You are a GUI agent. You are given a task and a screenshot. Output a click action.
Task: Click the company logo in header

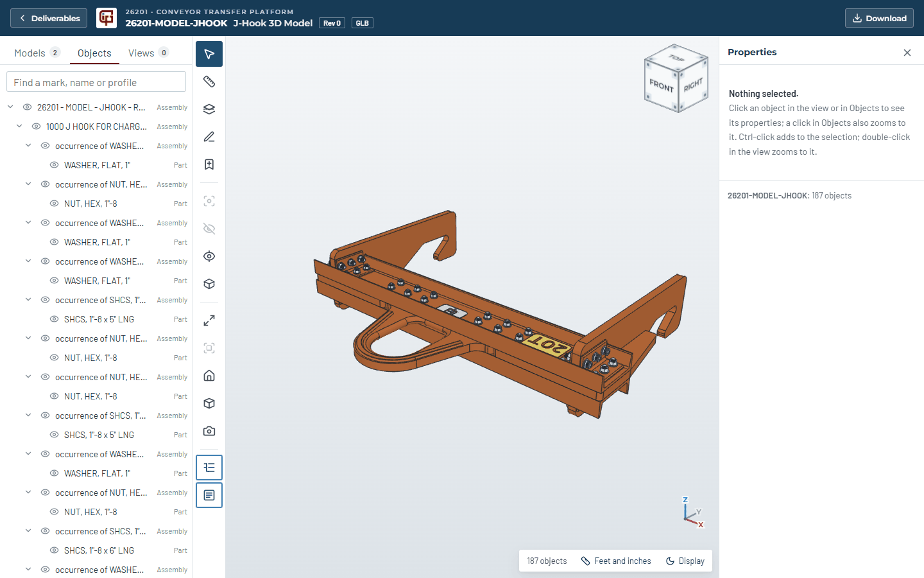click(x=107, y=18)
